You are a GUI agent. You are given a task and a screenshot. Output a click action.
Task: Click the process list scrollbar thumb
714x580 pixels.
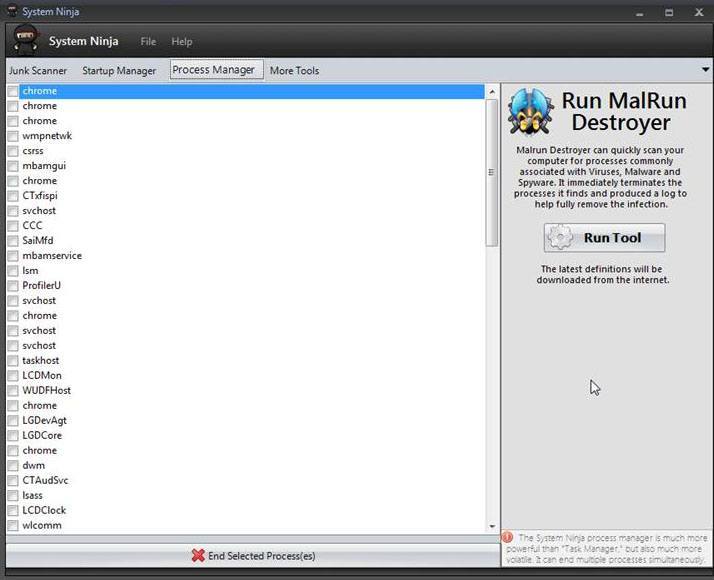492,173
